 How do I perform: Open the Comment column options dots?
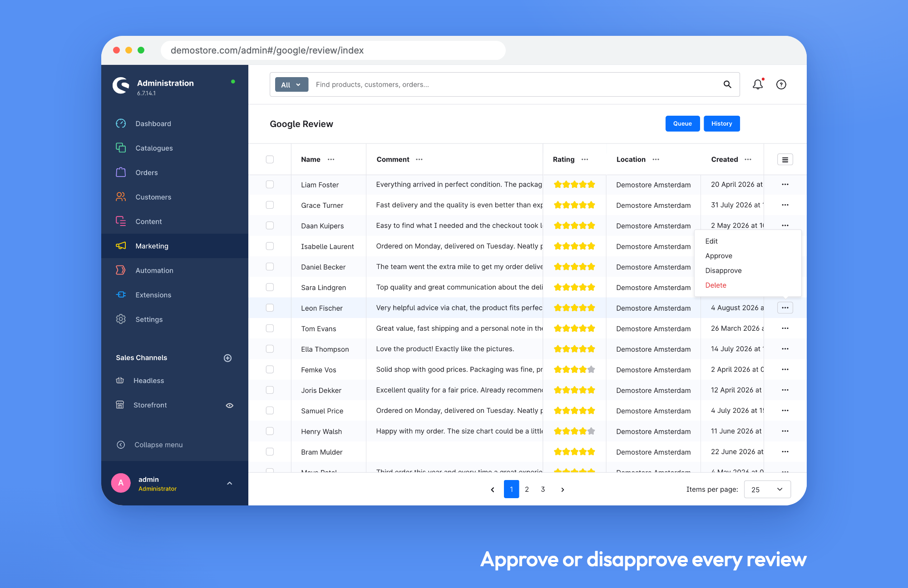click(419, 160)
